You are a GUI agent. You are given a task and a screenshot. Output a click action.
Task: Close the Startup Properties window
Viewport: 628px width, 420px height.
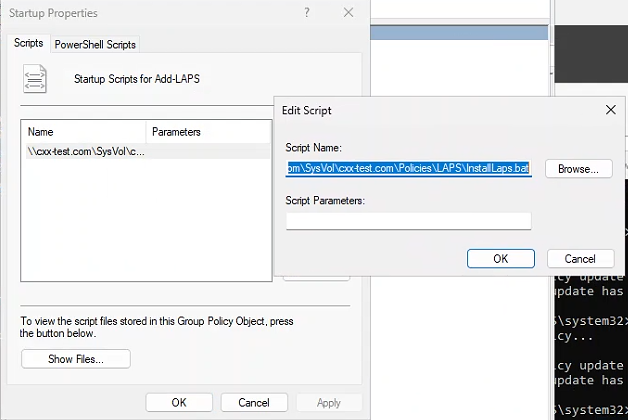click(x=347, y=13)
